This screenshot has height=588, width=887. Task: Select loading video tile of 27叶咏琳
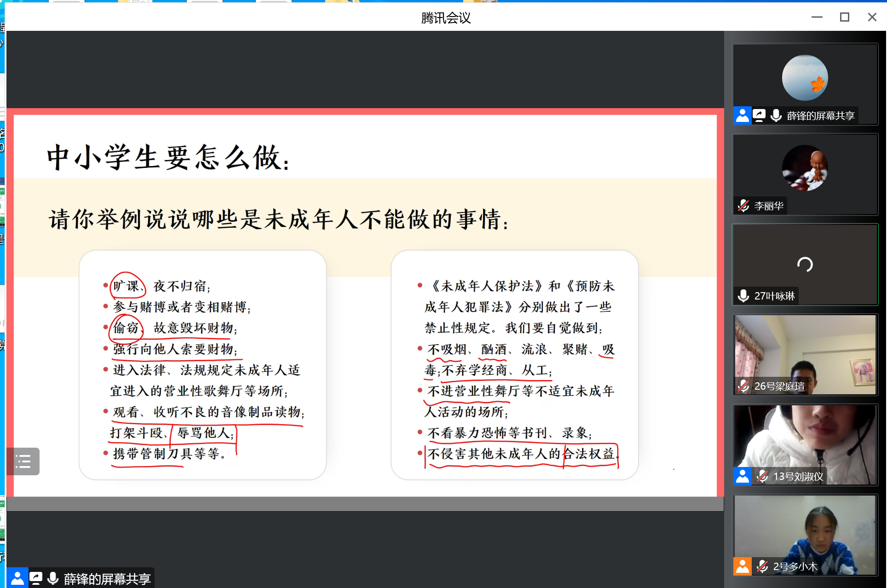(805, 264)
